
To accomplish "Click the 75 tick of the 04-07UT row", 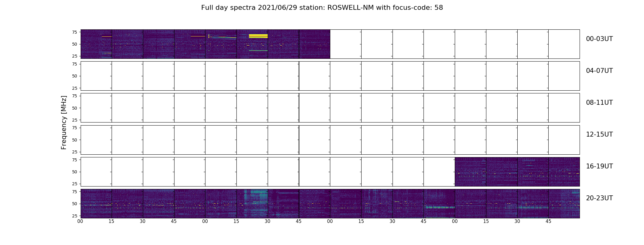I will (x=74, y=64).
